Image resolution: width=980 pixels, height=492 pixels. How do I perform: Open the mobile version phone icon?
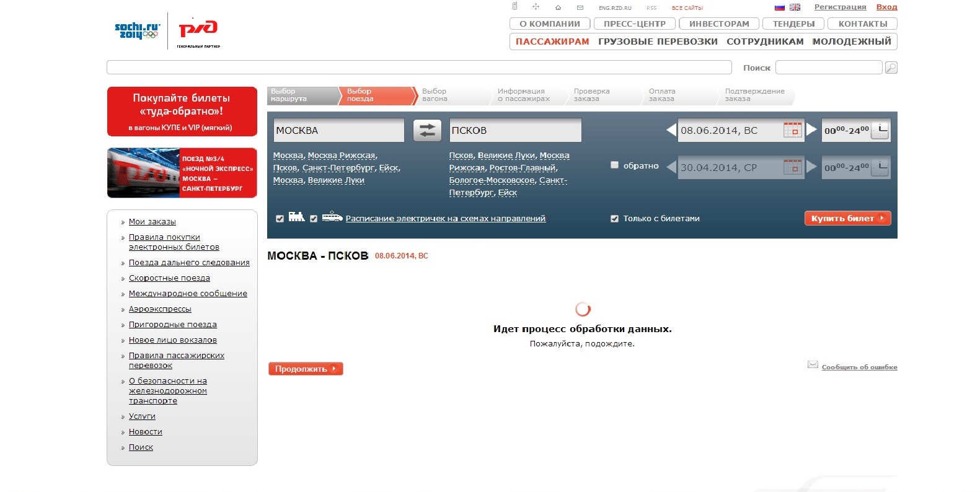[x=514, y=7]
